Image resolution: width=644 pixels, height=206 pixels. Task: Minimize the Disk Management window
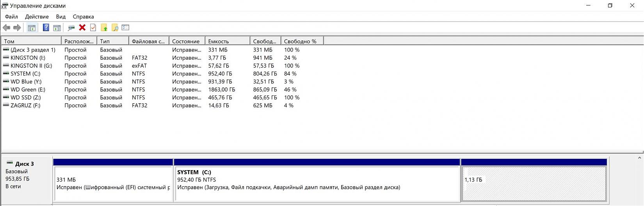(x=589, y=5)
